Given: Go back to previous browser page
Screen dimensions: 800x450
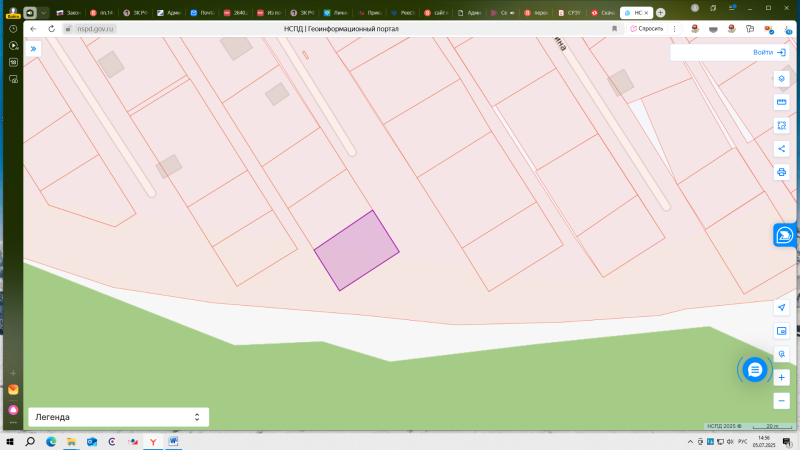Looking at the screenshot, I should [x=34, y=29].
